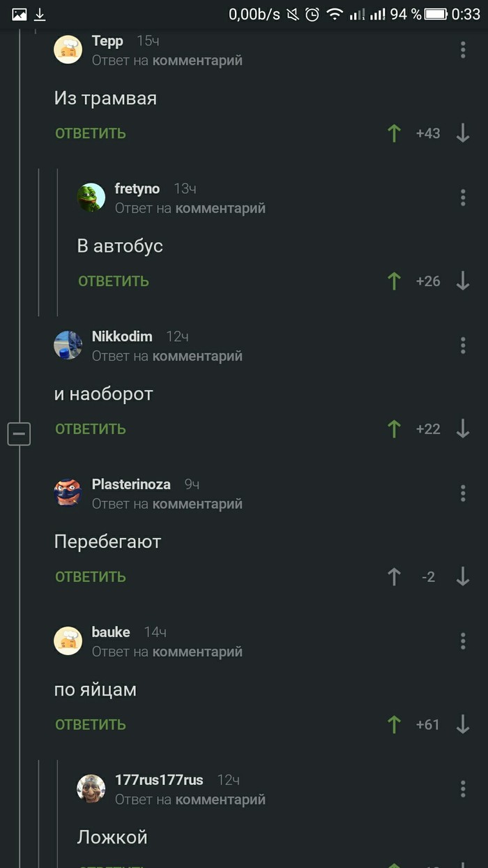The width and height of the screenshot is (488, 868).
Task: Upvote the "Перебегают" comment by Plasterinoza
Action: pyautogui.click(x=394, y=577)
